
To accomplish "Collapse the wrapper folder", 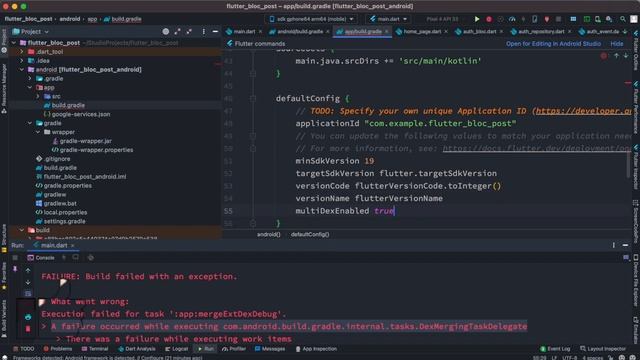I will pyautogui.click(x=38, y=132).
